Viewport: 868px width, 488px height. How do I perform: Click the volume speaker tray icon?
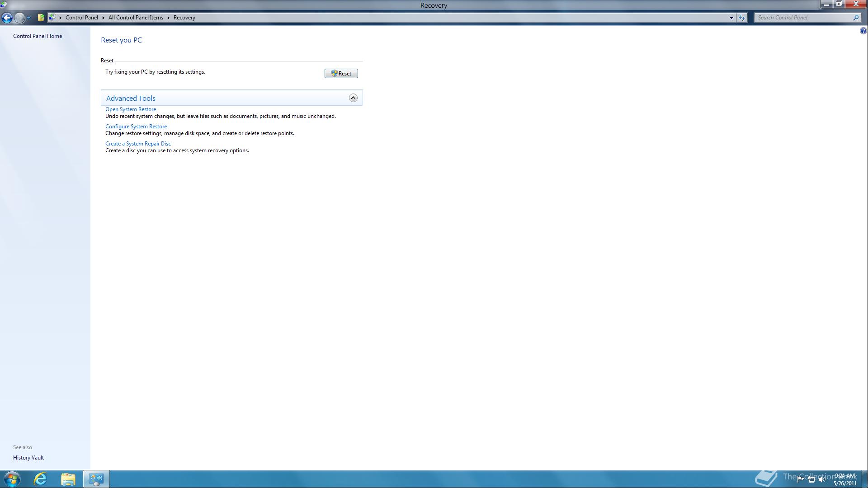pyautogui.click(x=822, y=479)
